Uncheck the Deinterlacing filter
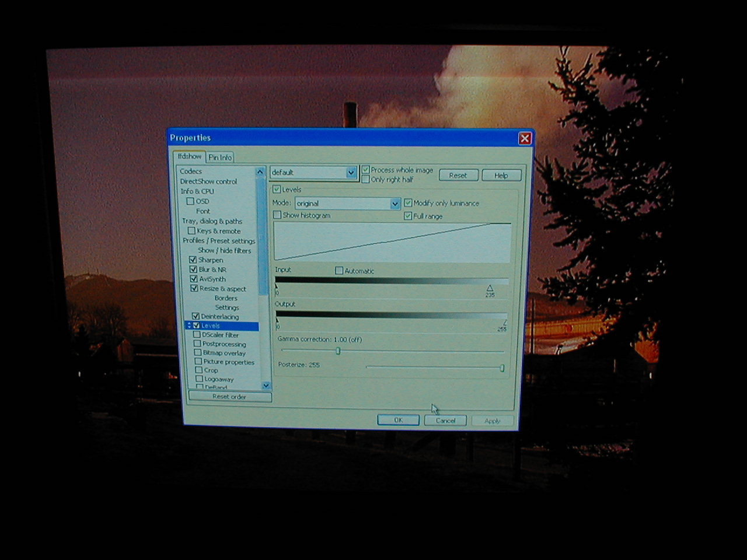 tap(196, 316)
